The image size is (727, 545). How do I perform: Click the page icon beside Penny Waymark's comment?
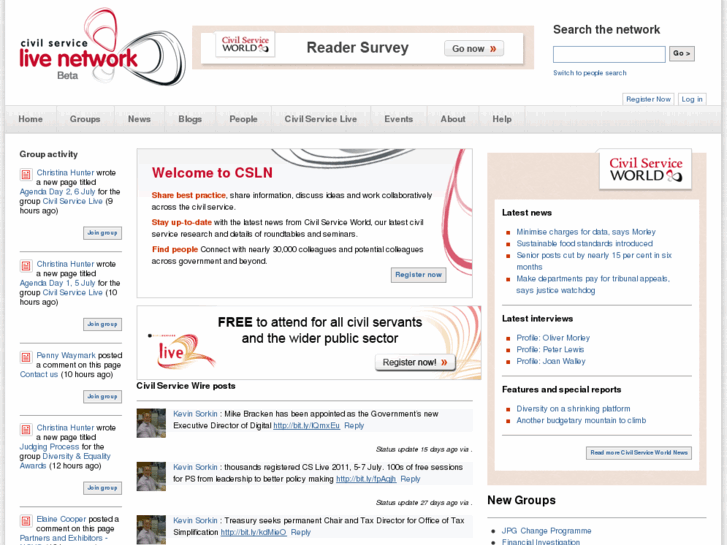(x=26, y=357)
